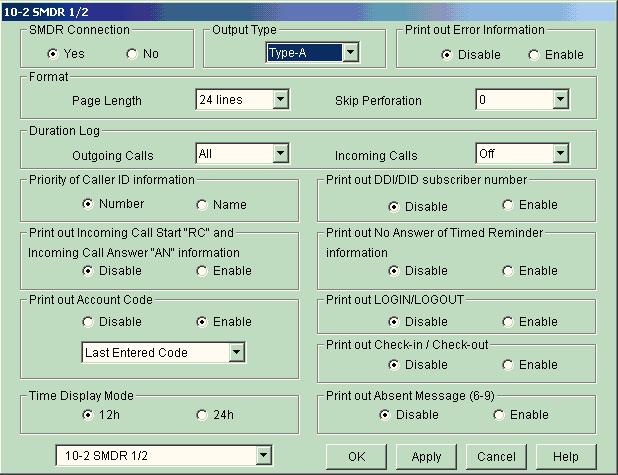The width and height of the screenshot is (618, 475).
Task: Select No for SMDR Connection
Action: pos(132,54)
